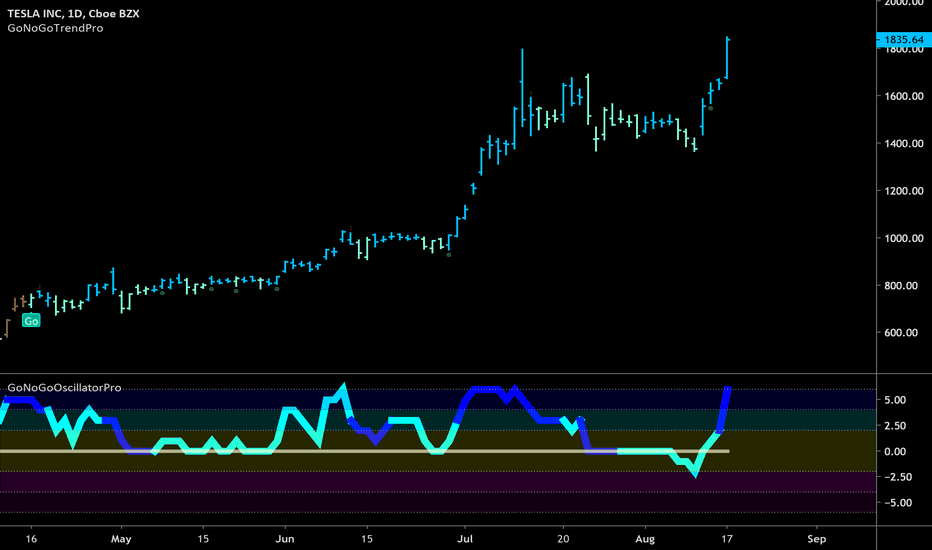Image resolution: width=932 pixels, height=550 pixels.
Task: Click the green Go signal marker
Action: (x=31, y=321)
